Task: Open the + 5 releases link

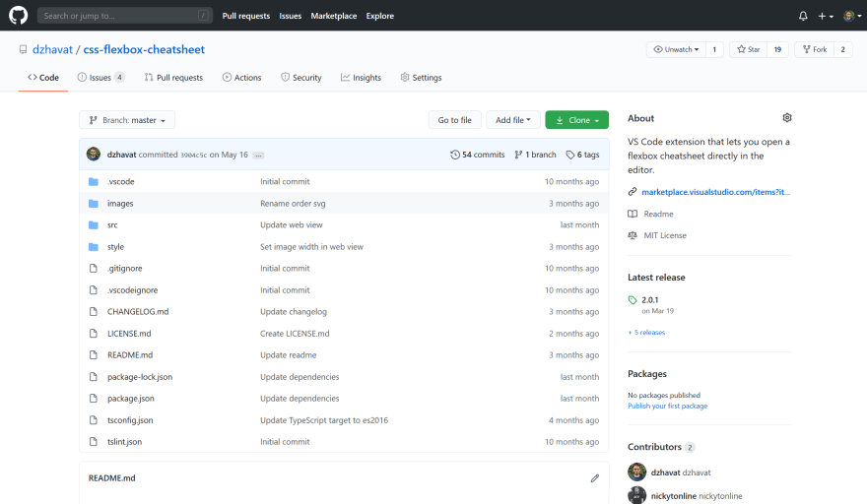Action: 646,332
